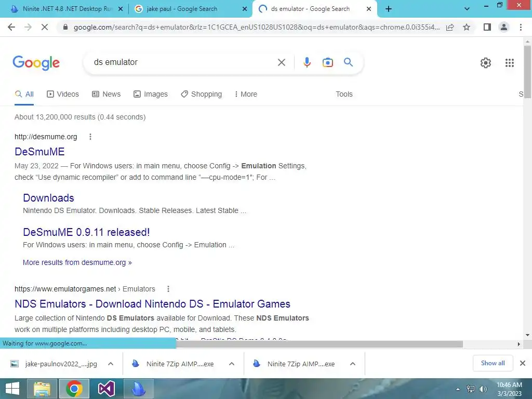Search by image with camera icon
The width and height of the screenshot is (532, 399).
coord(328,62)
